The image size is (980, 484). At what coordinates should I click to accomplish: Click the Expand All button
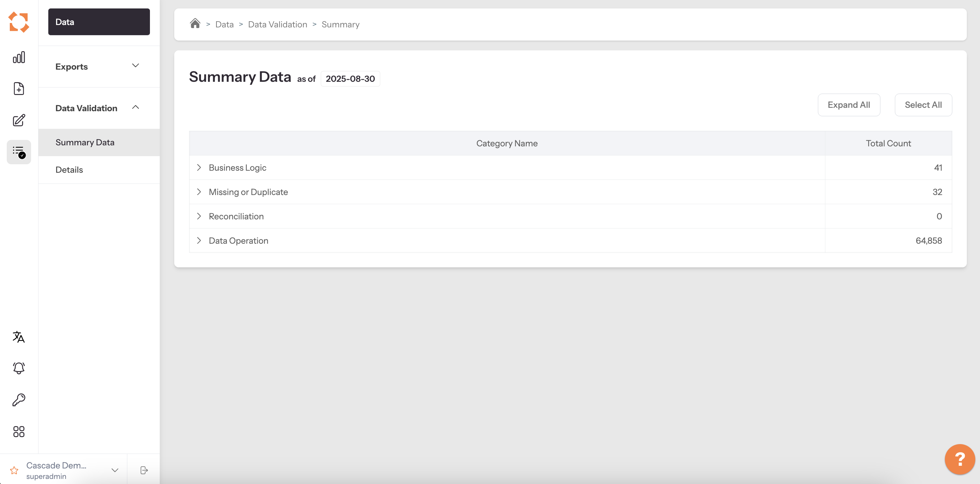coord(848,105)
